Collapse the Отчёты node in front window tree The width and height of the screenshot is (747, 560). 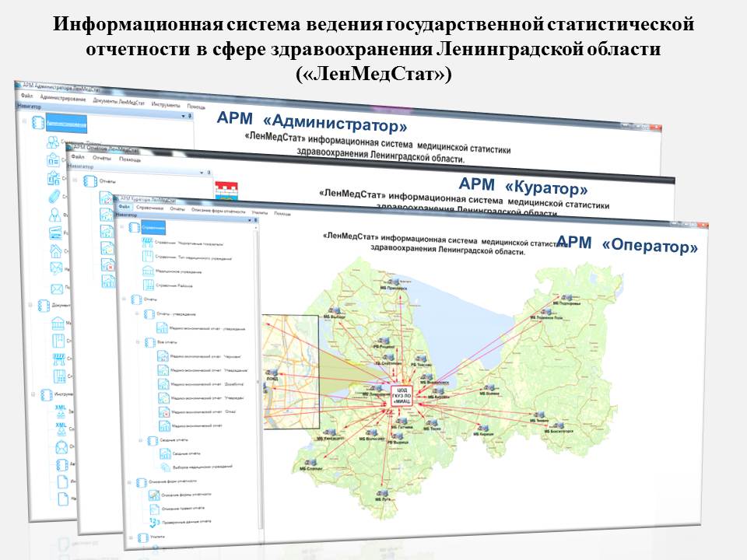pos(124,299)
